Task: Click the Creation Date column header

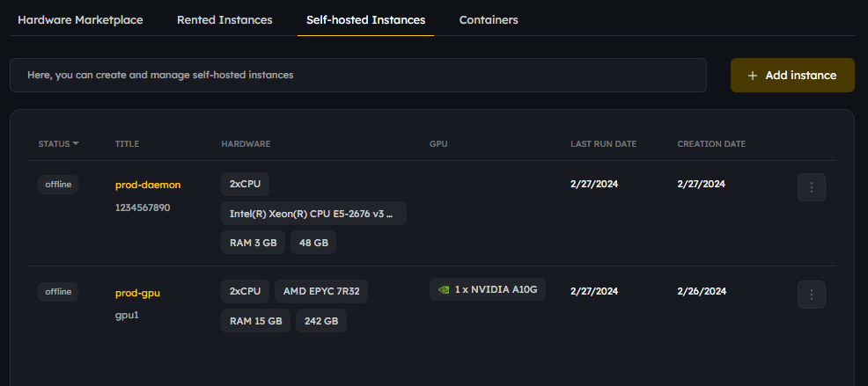Action: click(710, 143)
